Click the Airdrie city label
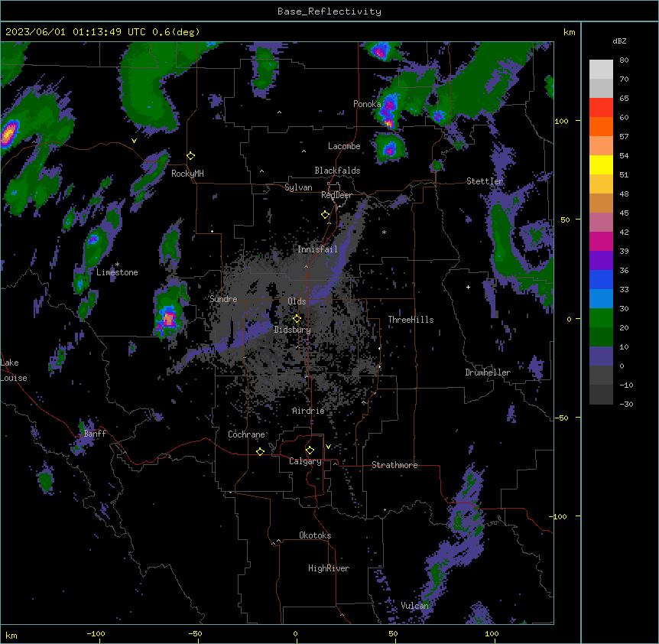 (x=308, y=411)
